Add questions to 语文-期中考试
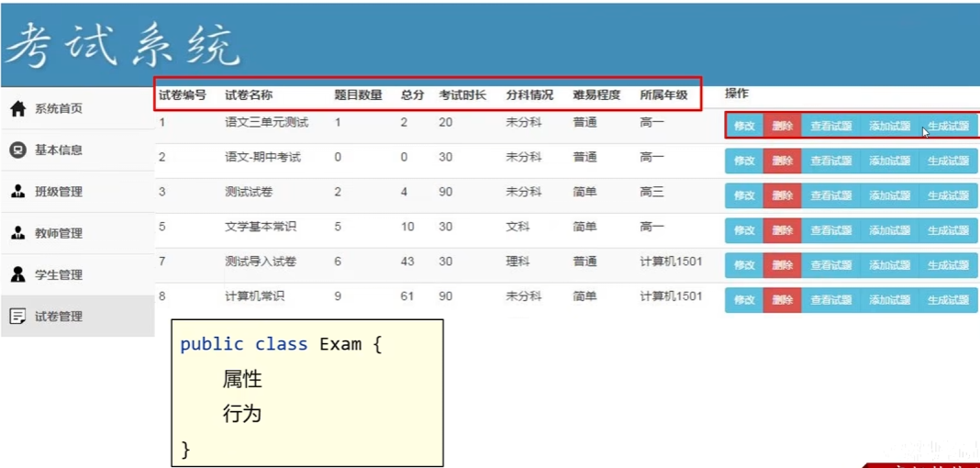Image resolution: width=980 pixels, height=468 pixels. pos(889,161)
